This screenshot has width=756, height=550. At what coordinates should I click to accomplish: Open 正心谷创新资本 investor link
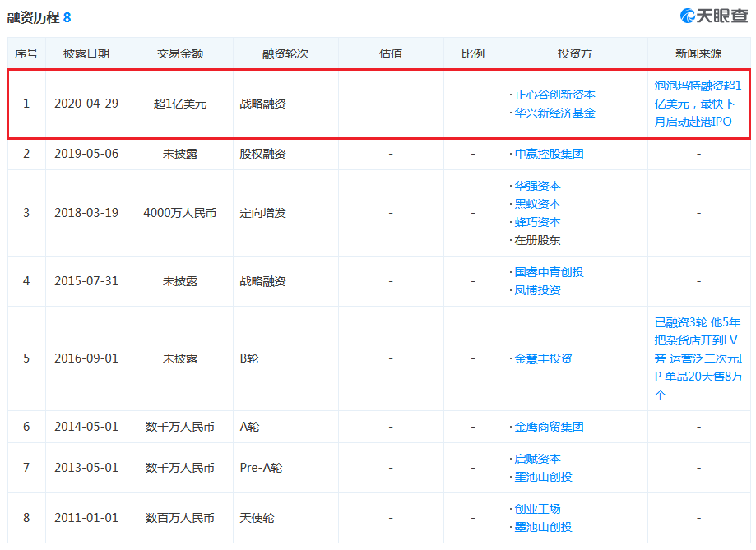[x=554, y=95]
